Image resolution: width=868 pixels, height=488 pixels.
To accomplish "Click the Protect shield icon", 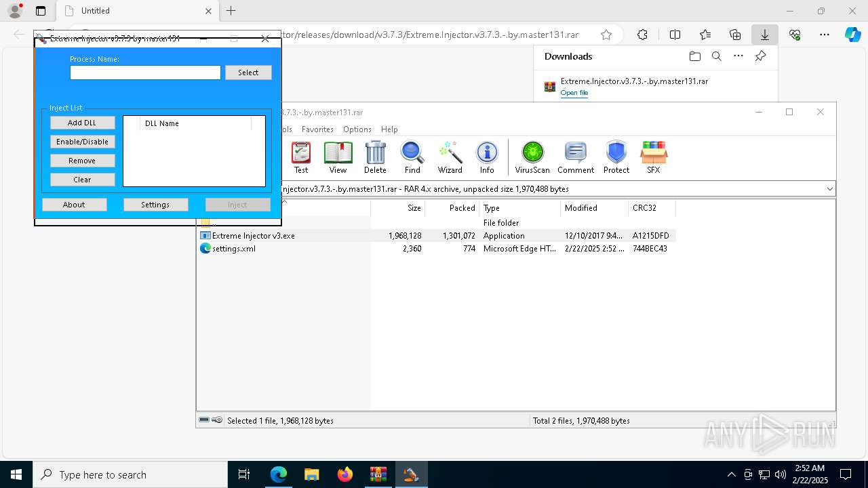I will (616, 157).
